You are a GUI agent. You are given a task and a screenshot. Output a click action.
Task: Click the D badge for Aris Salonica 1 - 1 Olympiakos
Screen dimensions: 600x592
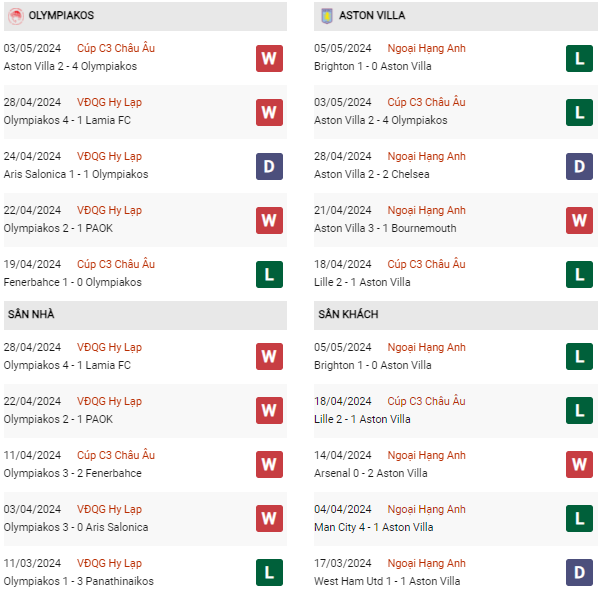pyautogui.click(x=269, y=166)
